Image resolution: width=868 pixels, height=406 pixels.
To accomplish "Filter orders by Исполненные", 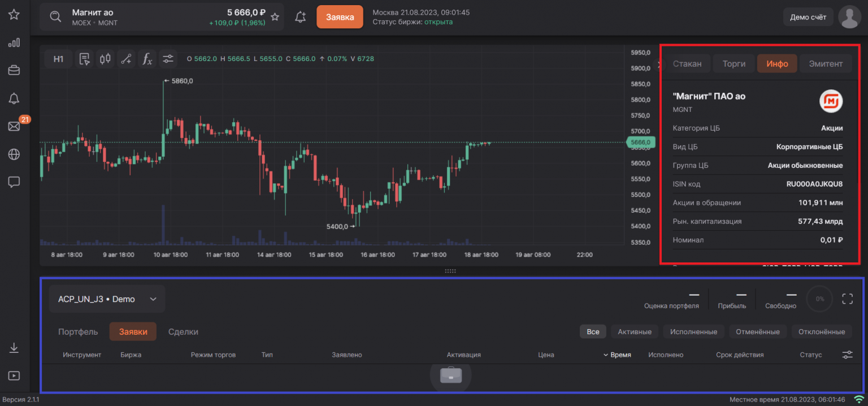I will [693, 332].
